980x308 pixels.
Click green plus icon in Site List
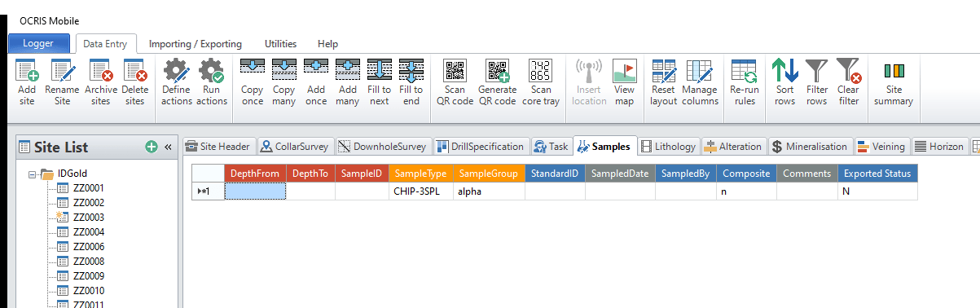pyautogui.click(x=151, y=147)
